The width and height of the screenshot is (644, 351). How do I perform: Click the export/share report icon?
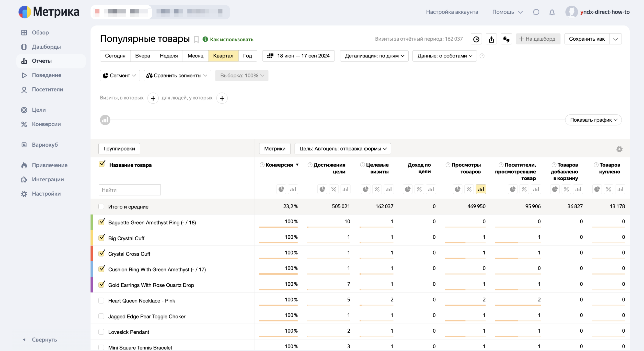491,39
